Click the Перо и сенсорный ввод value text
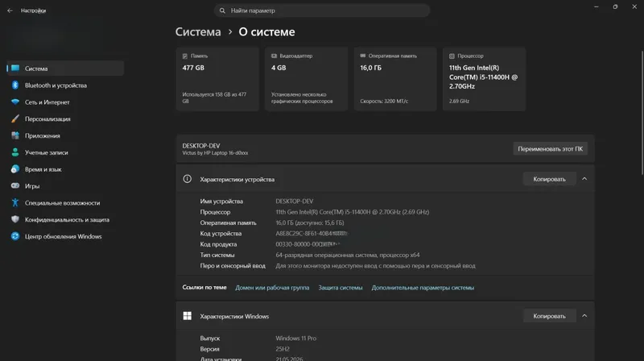This screenshot has height=361, width=644. [x=375, y=266]
